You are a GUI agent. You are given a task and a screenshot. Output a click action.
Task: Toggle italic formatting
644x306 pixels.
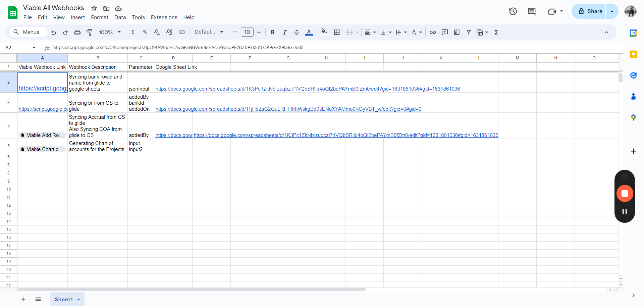coord(284,32)
